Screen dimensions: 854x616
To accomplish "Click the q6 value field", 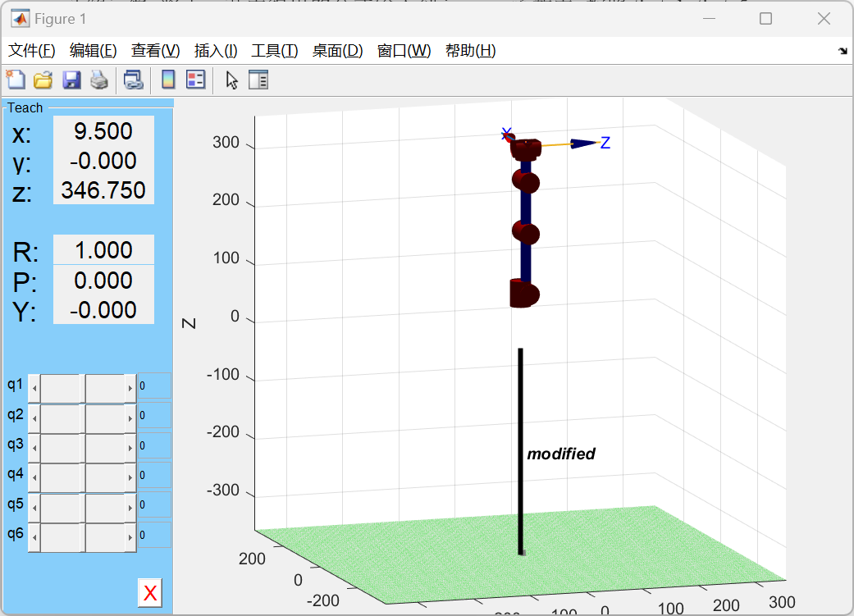I will (x=155, y=535).
